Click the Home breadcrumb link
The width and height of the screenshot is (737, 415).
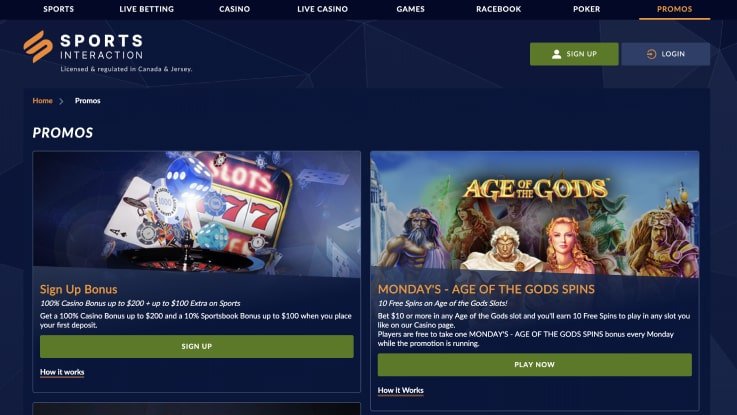pos(42,101)
